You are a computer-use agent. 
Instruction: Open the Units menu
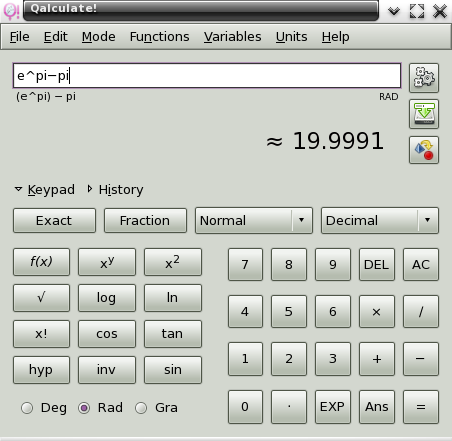tap(291, 37)
